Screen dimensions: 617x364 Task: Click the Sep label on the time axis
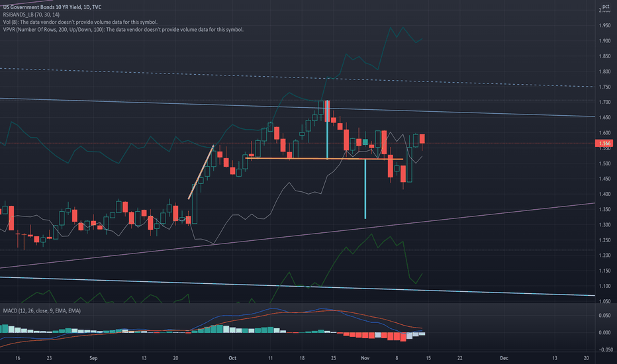coord(93,358)
